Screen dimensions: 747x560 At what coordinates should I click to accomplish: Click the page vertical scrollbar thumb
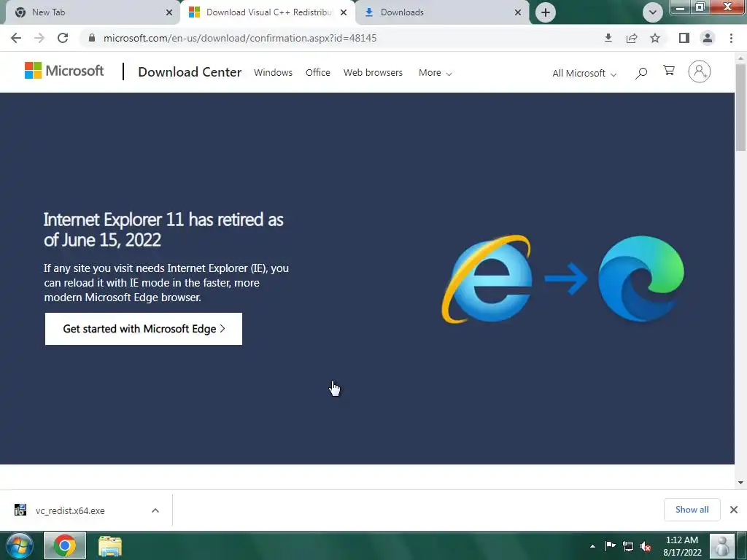tap(740, 107)
